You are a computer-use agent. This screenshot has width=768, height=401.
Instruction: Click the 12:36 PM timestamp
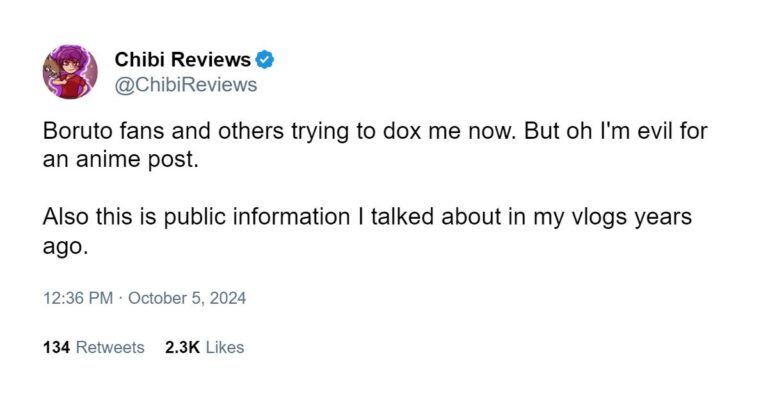(78, 298)
